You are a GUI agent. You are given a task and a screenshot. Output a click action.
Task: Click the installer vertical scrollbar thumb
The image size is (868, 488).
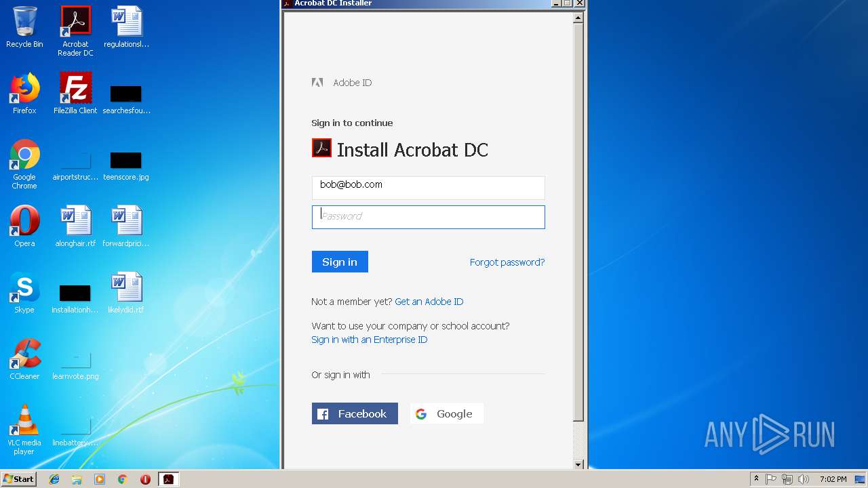point(578,222)
